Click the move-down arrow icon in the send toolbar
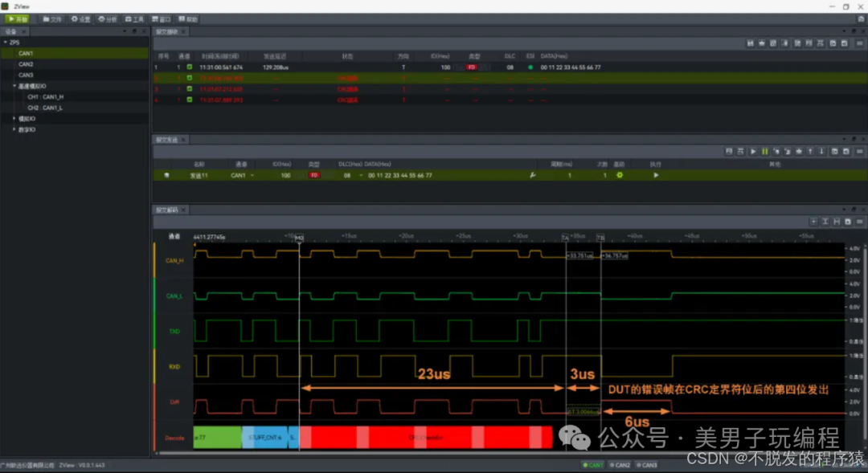The width and height of the screenshot is (868, 473). (x=822, y=152)
